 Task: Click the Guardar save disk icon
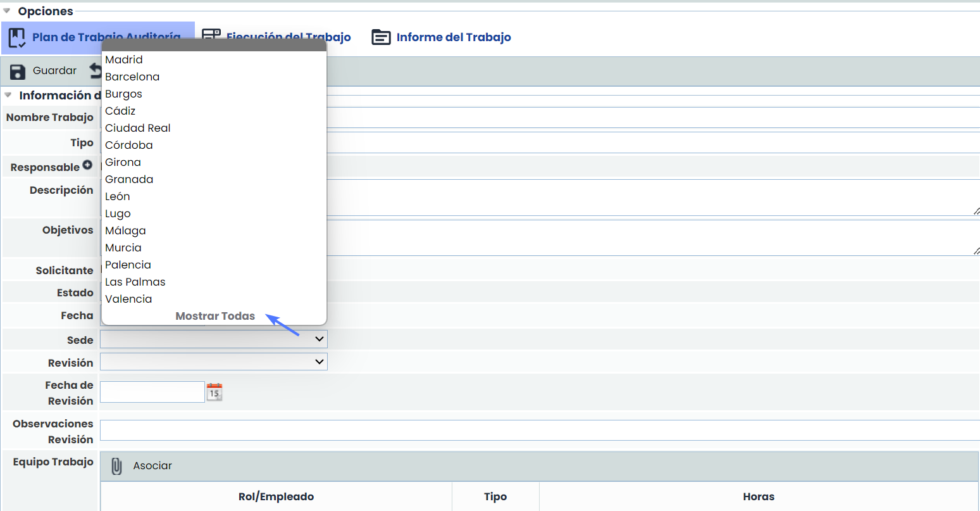pos(18,72)
